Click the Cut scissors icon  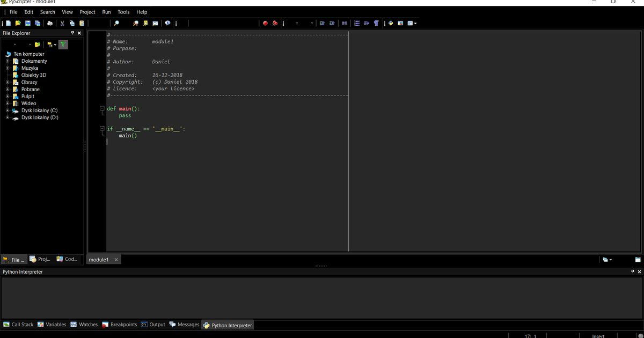pos(62,23)
